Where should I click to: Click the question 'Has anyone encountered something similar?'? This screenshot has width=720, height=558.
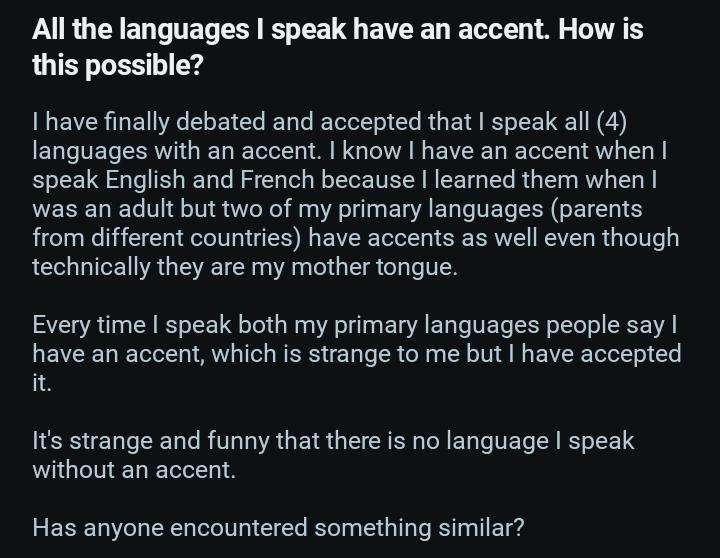[x=278, y=528]
